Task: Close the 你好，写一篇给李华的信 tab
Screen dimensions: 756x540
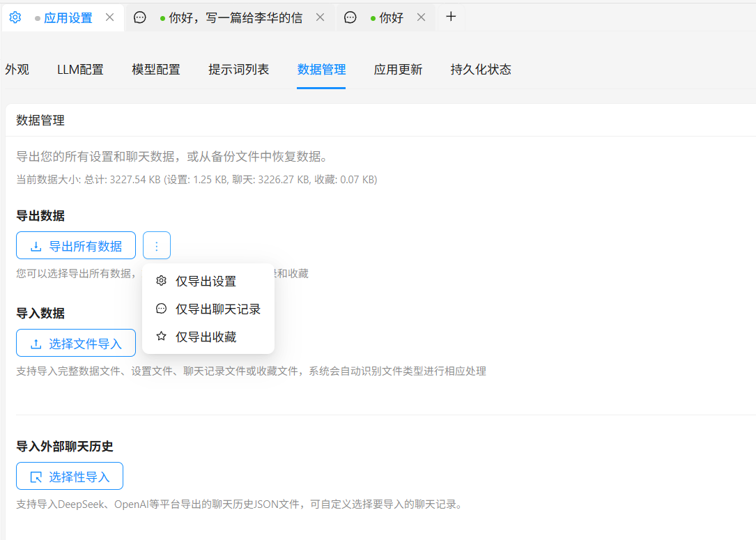Action: click(320, 17)
